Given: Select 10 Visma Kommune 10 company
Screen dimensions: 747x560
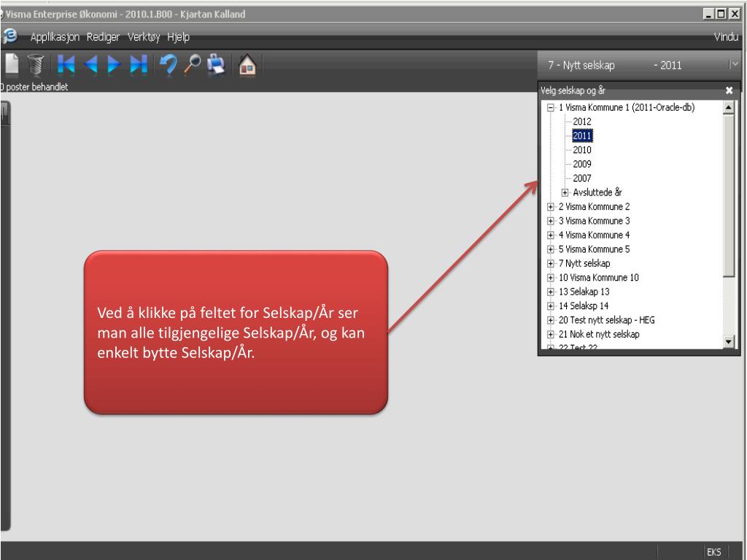Looking at the screenshot, I should pyautogui.click(x=598, y=278).
